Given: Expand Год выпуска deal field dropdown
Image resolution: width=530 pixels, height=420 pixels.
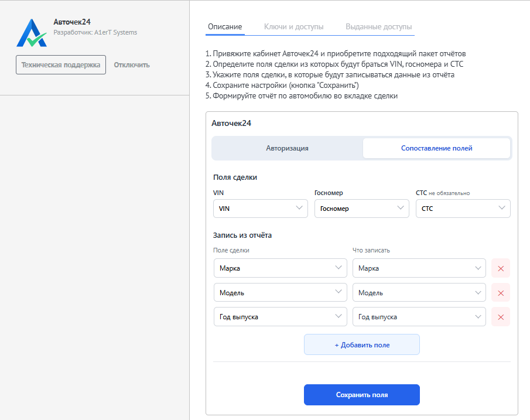Looking at the screenshot, I should tap(280, 317).
